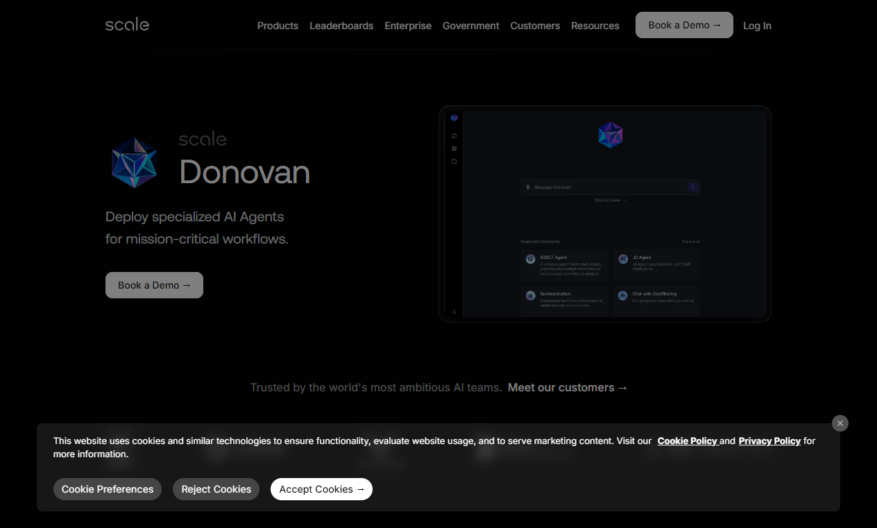The width and height of the screenshot is (877, 528).
Task: Click the Featured Assistants heading in preview
Action: pyautogui.click(x=540, y=242)
